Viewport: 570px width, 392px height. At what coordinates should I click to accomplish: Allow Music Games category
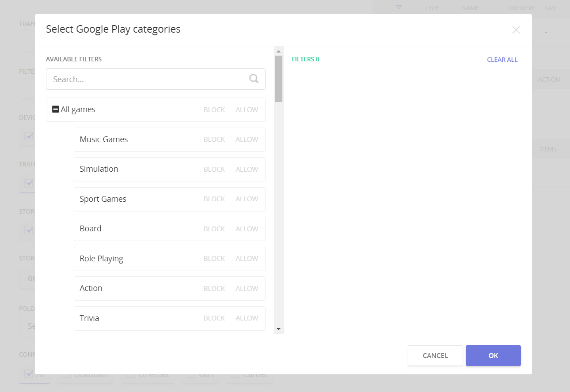pos(247,139)
